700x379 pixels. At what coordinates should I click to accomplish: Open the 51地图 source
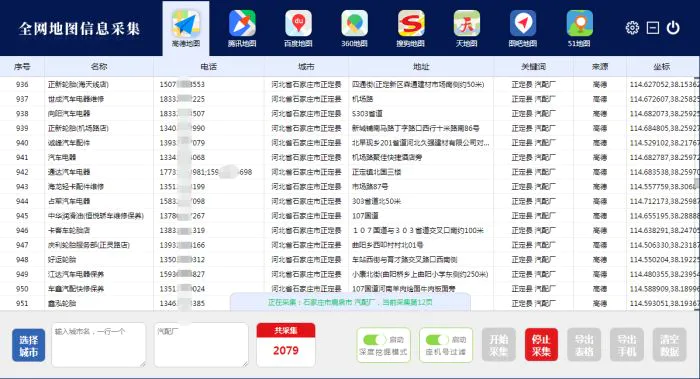[x=579, y=29]
